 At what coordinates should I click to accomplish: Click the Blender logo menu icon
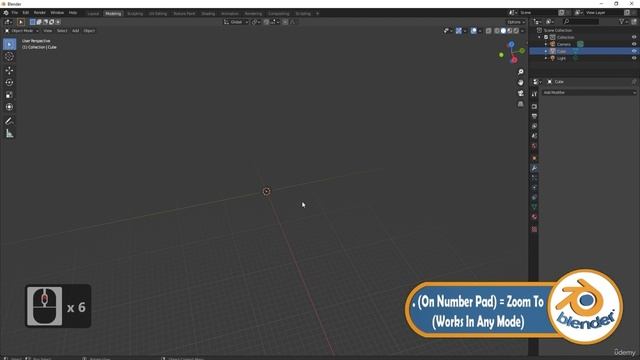click(6, 13)
